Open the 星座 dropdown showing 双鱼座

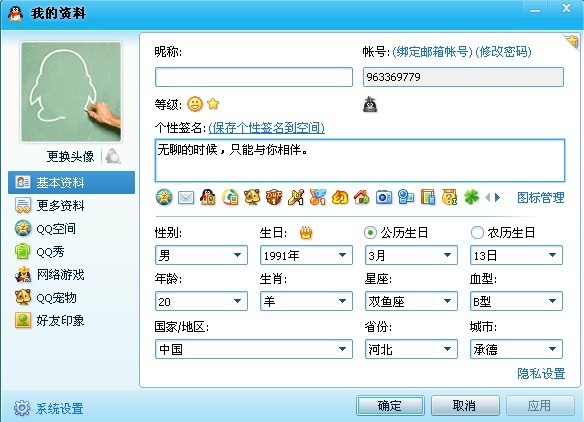pos(411,301)
